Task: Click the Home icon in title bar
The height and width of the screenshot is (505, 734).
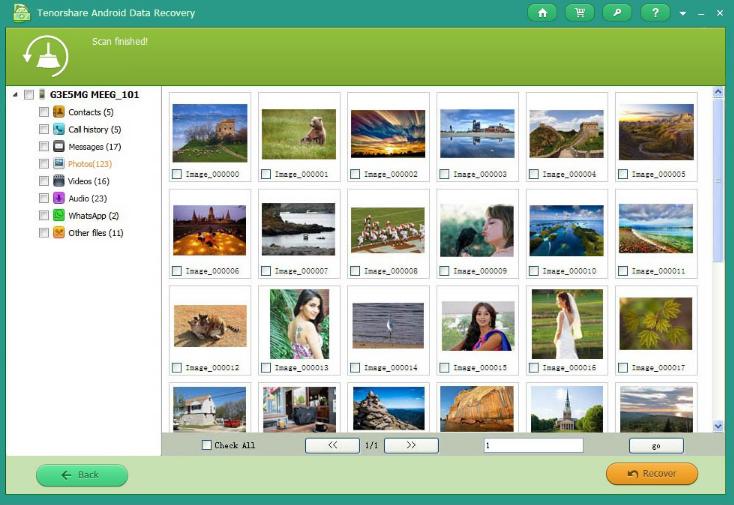Action: coord(541,13)
